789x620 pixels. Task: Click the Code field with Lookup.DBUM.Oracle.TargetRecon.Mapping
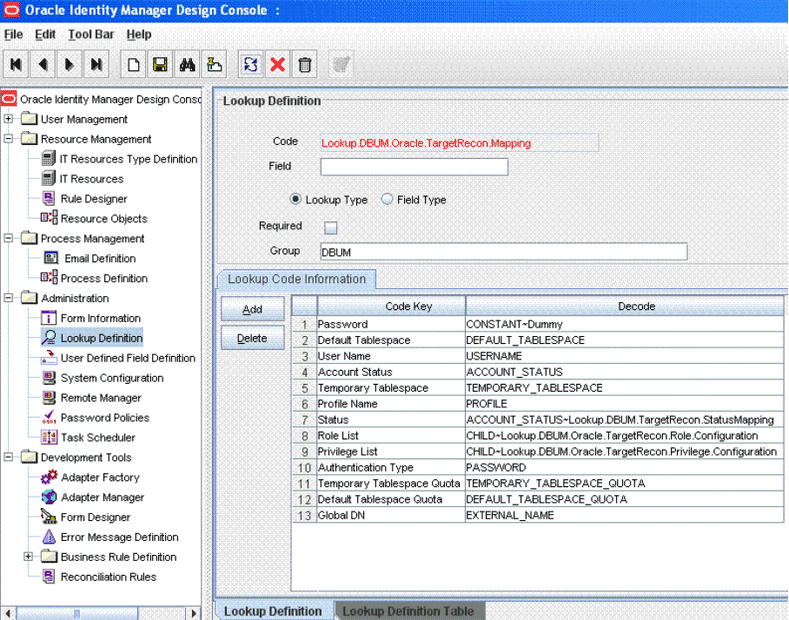click(x=459, y=143)
